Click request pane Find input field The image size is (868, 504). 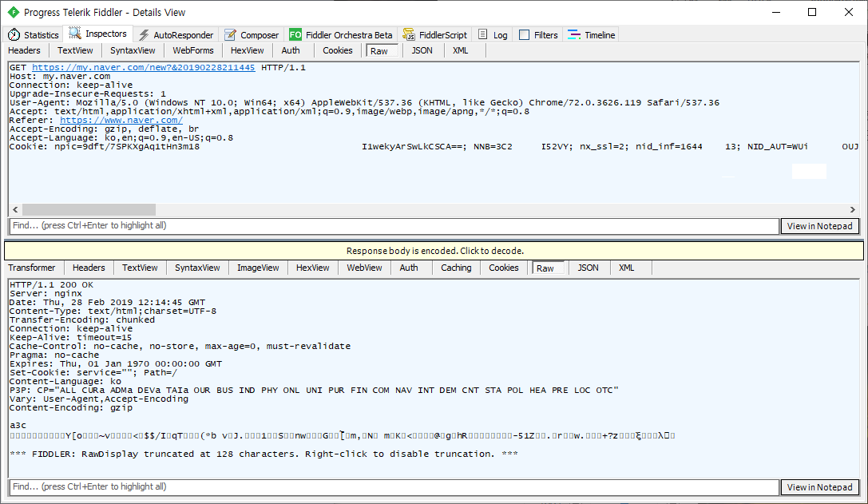(x=394, y=226)
